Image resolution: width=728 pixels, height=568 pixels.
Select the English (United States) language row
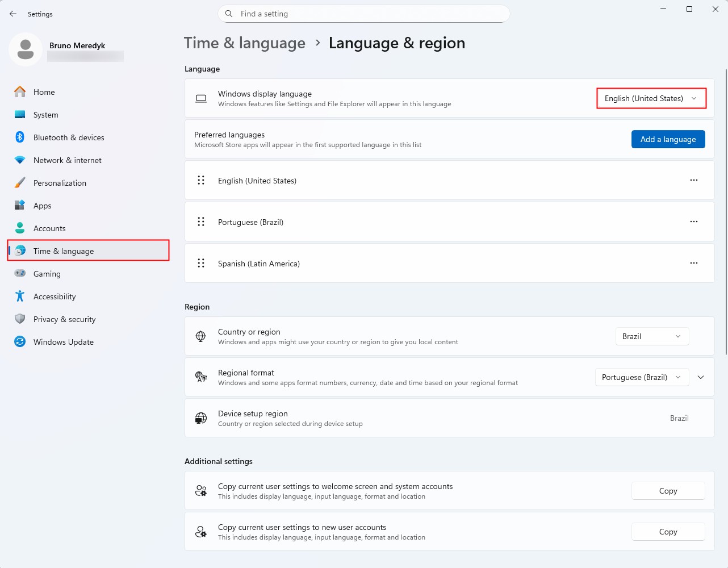coord(450,180)
